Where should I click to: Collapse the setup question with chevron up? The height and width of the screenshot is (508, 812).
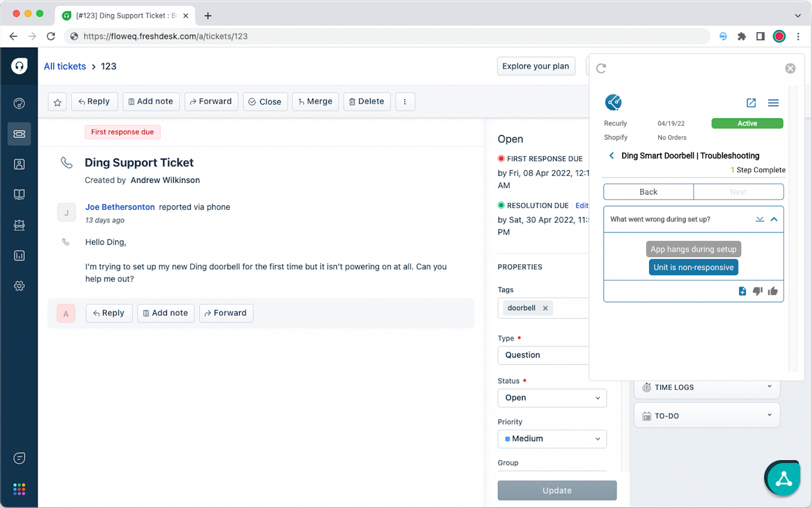point(774,219)
